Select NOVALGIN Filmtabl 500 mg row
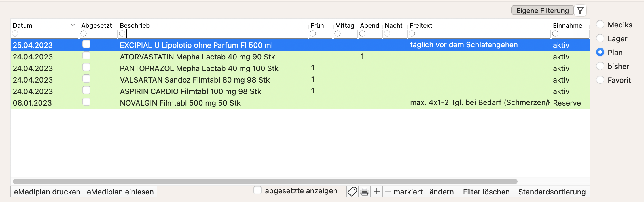 (x=300, y=103)
